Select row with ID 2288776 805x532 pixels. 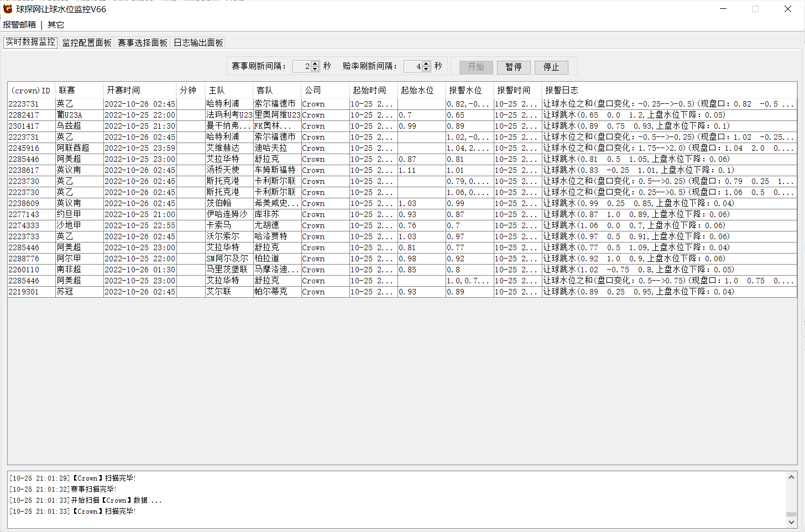[402, 259]
